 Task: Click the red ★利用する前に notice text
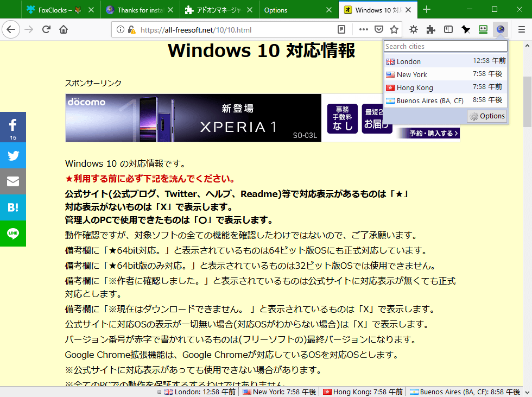click(x=150, y=179)
